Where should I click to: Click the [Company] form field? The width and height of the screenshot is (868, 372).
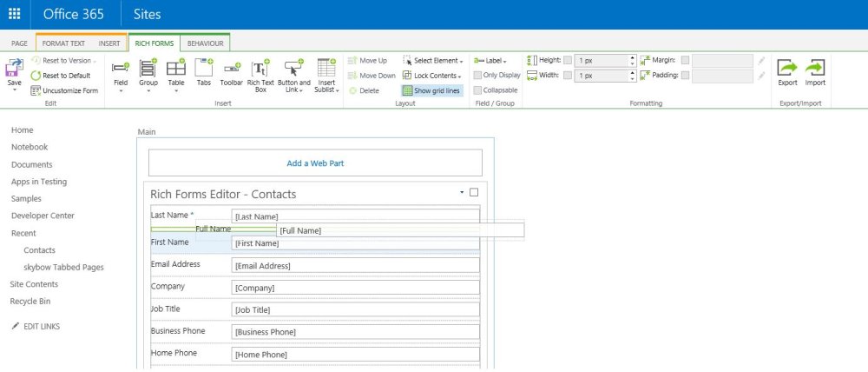pos(355,288)
